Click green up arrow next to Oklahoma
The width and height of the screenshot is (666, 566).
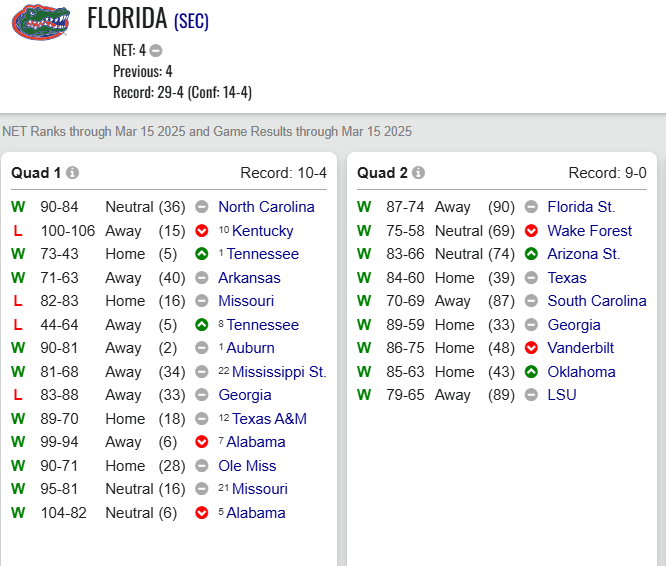[x=531, y=372]
